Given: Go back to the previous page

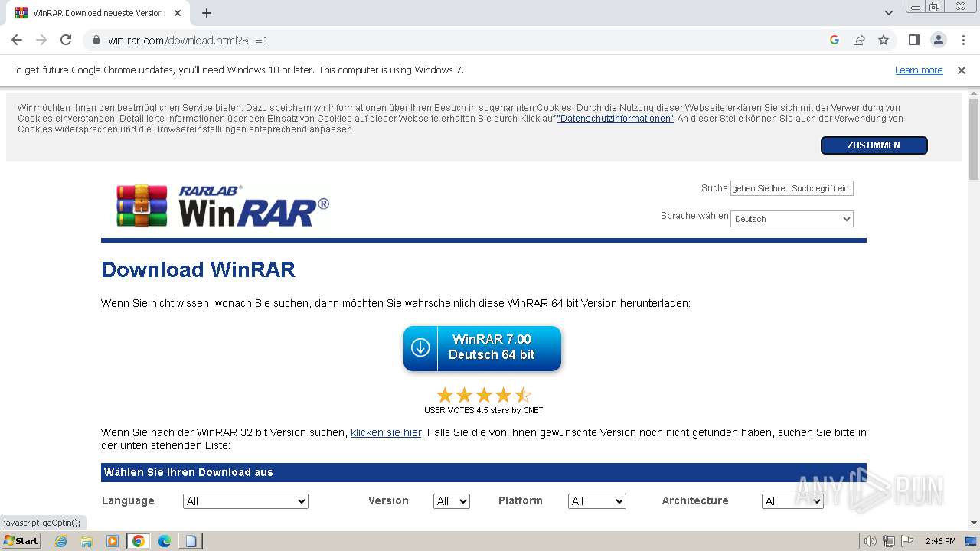Looking at the screenshot, I should (17, 40).
